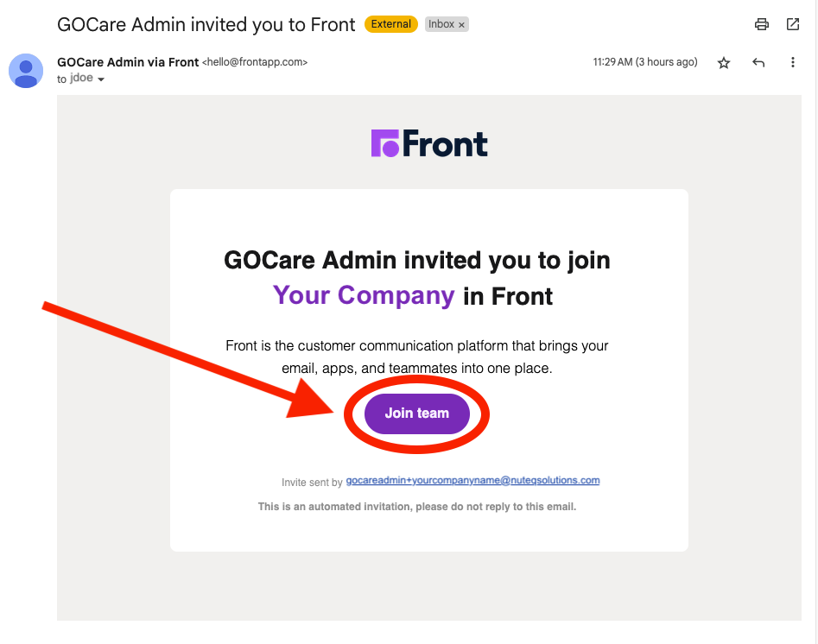Click sender name GOCare Admin via Front
This screenshot has height=644, width=818.
click(128, 62)
